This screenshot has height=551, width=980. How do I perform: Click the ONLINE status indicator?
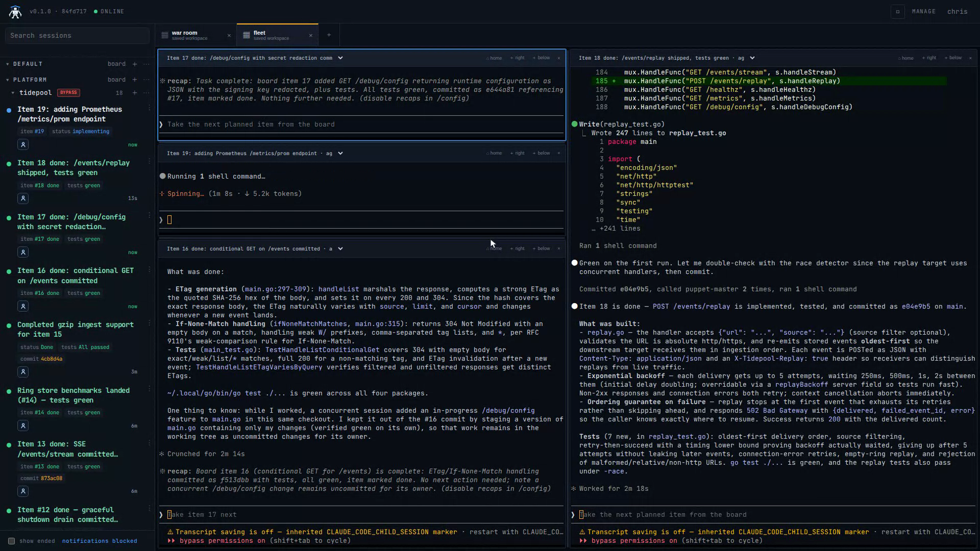(109, 12)
